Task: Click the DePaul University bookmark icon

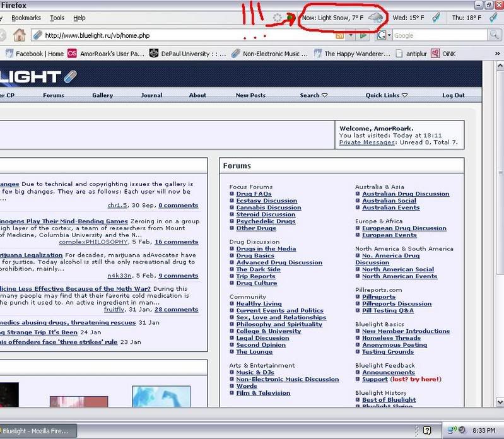Action: click(x=154, y=54)
